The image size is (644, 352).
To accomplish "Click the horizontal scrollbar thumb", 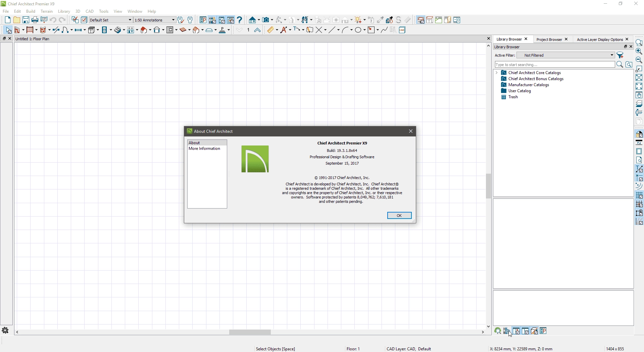I will [x=250, y=332].
